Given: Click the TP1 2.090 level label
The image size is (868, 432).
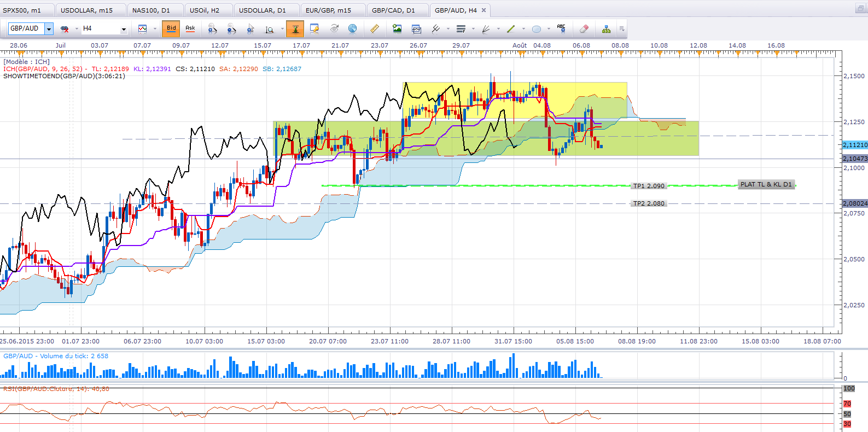Looking at the screenshot, I should point(648,186).
